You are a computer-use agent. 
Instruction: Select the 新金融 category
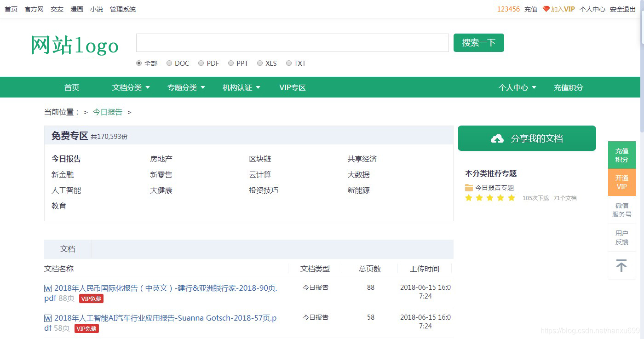[x=63, y=174]
